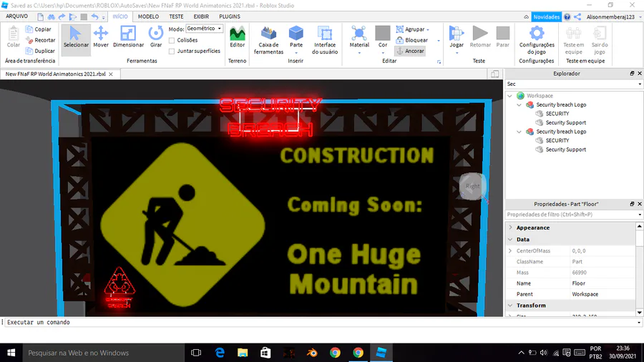The image size is (644, 362).
Task: Switch to the EXIBIR tab
Action: point(201,16)
